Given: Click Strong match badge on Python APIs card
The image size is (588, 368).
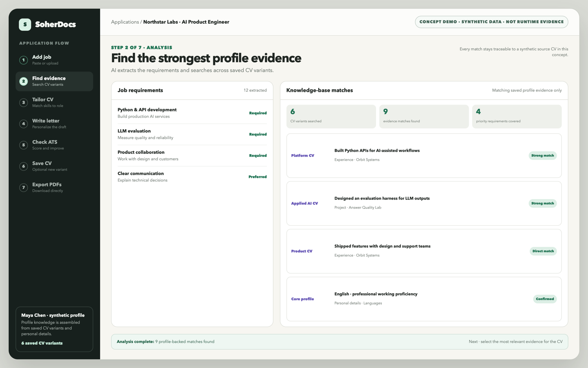Looking at the screenshot, I should click(x=543, y=156).
